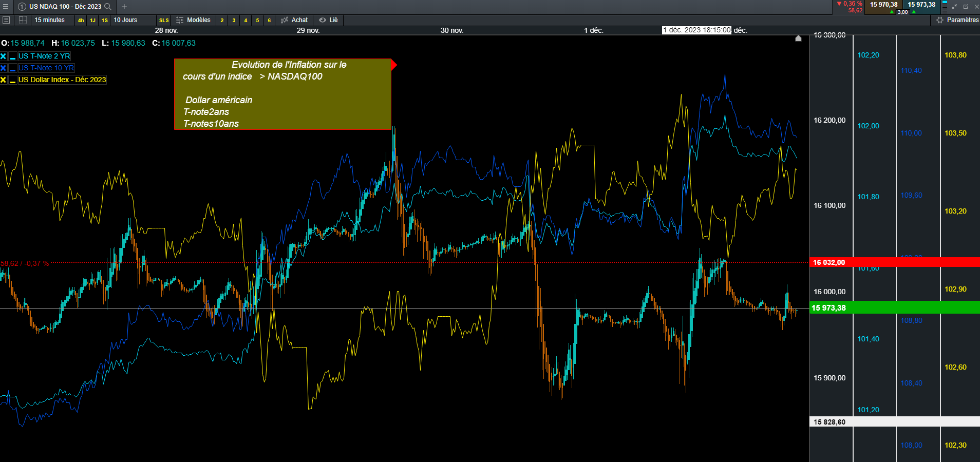Open the hamburger main menu
This screenshot has width=980, height=462.
tap(6, 7)
